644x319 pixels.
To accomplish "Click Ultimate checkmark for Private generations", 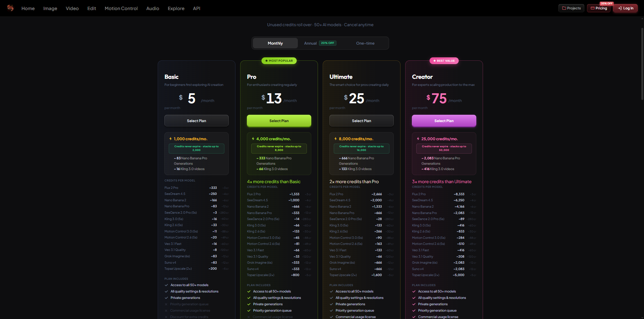I will click(x=331, y=304).
